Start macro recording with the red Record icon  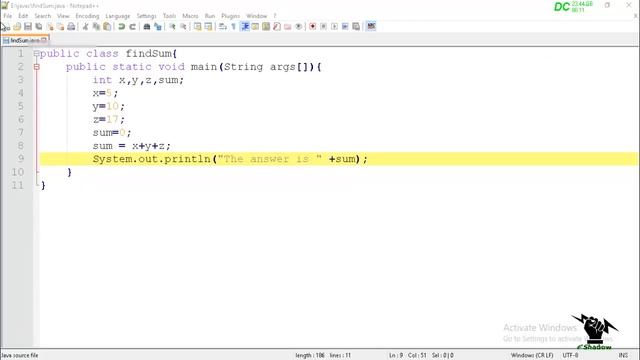313,27
